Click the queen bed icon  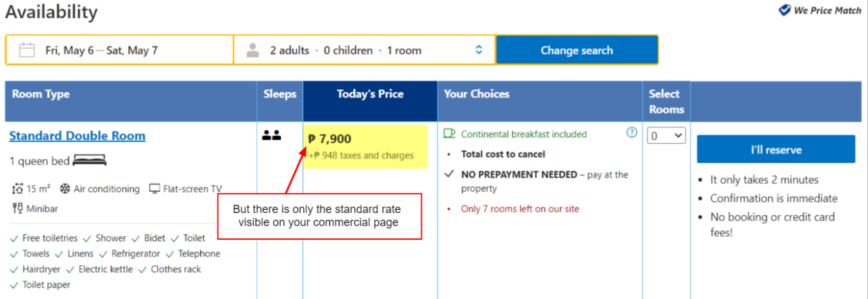tap(89, 161)
